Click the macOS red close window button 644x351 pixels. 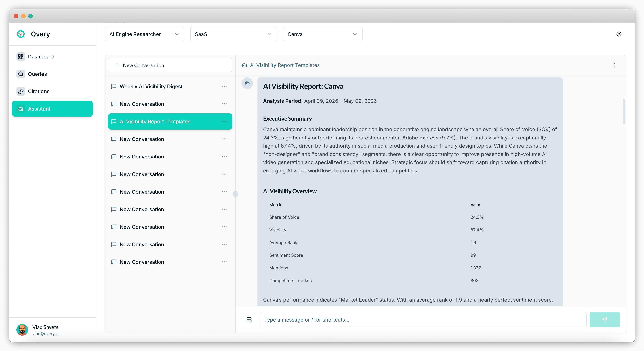(16, 16)
